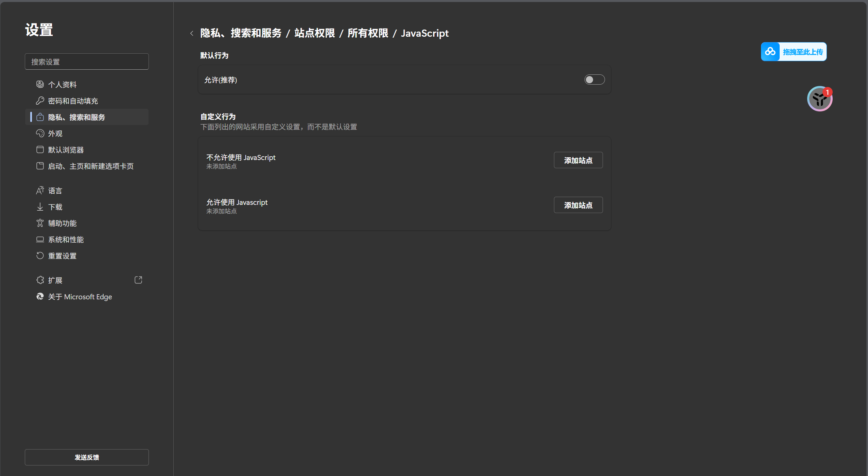Select 默认浏览器 in the sidebar
The image size is (868, 476).
click(66, 150)
